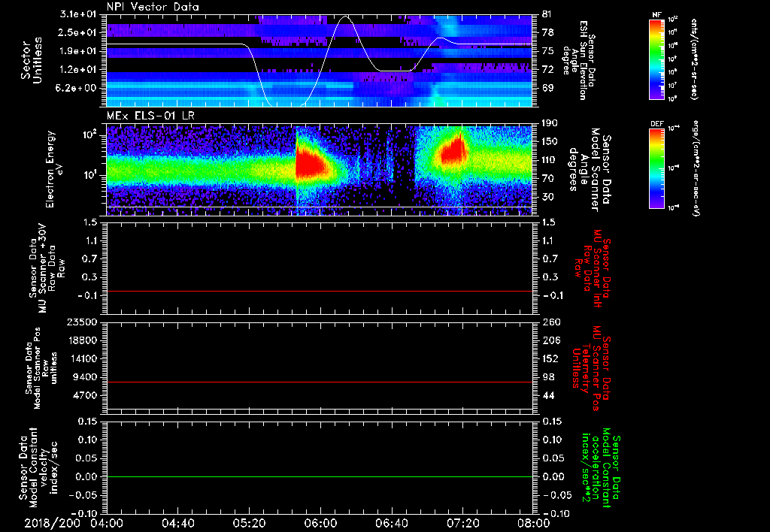Click the '81' sun elevation tick label

point(548,14)
